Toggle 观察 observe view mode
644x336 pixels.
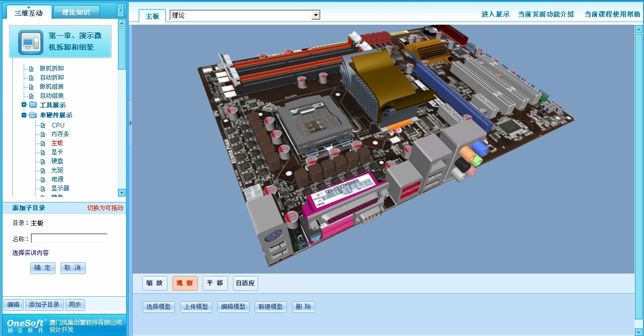[185, 283]
